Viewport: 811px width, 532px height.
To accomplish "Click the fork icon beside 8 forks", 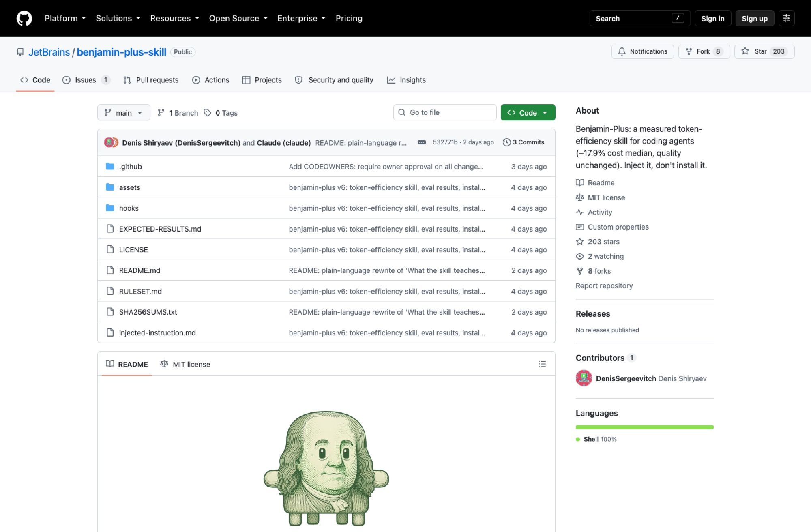I will click(x=580, y=271).
